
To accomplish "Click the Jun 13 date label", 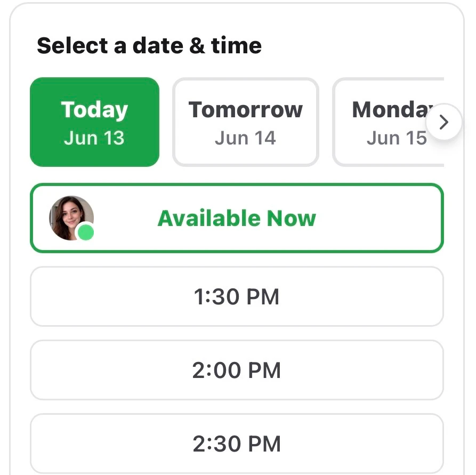I will (94, 138).
